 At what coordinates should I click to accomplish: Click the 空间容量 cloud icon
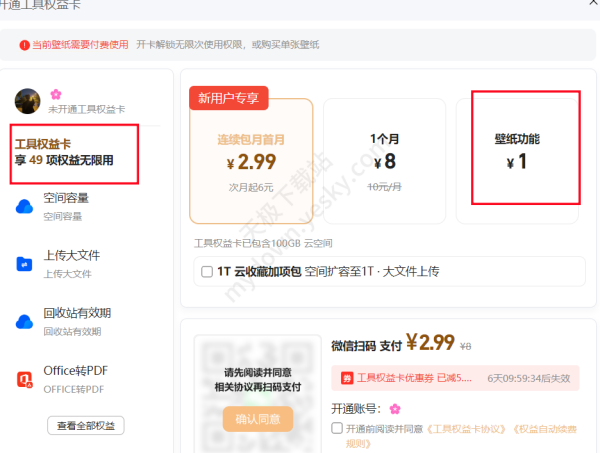click(24, 206)
